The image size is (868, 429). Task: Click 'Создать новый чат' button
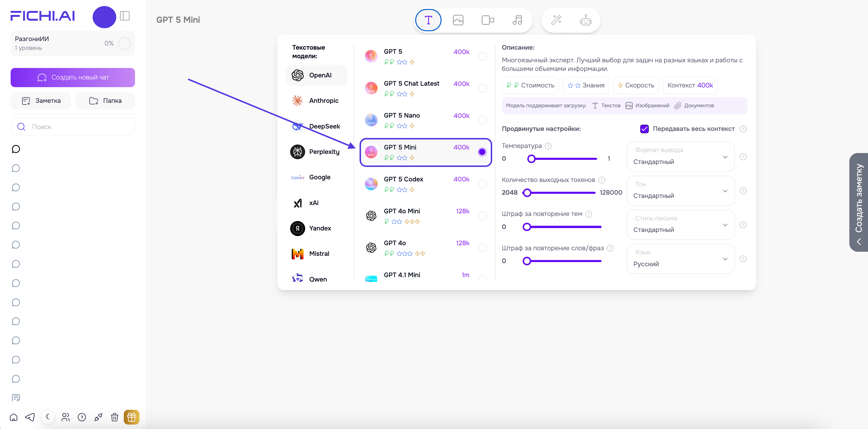click(73, 77)
